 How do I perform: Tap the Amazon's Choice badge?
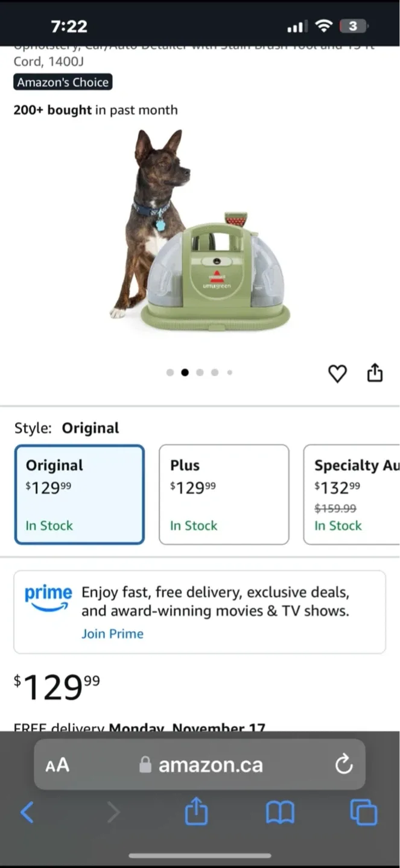coord(63,82)
